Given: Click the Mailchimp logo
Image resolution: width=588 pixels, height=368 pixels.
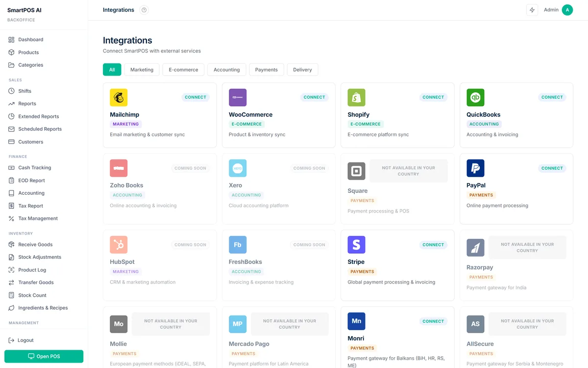Looking at the screenshot, I should 119,98.
